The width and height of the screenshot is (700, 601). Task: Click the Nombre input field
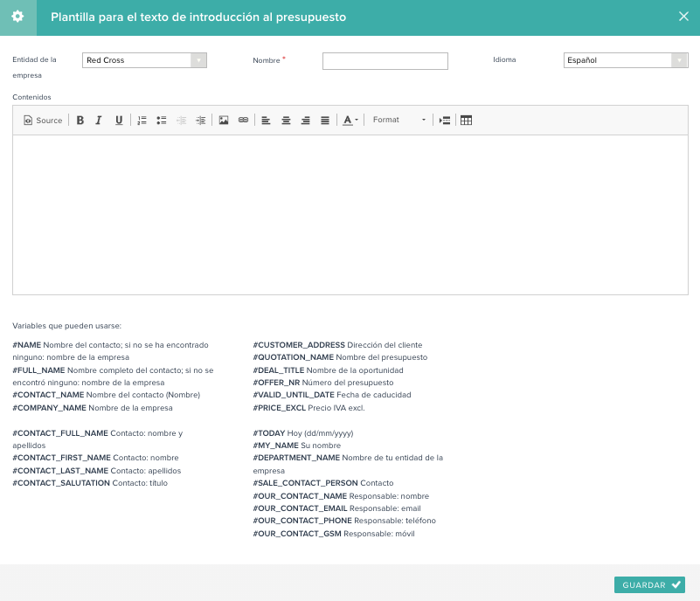(385, 61)
